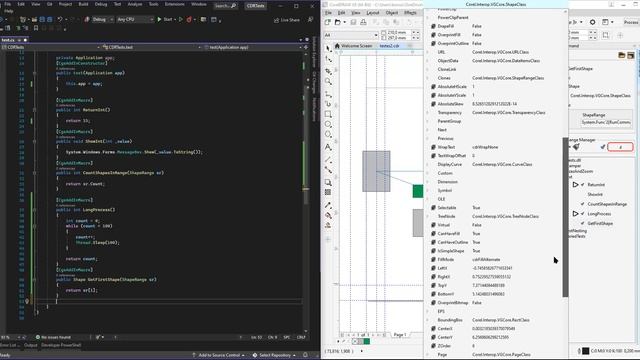Screen dimensions: 640x360
Task: Open the Output panel tab
Action: click(x=30, y=345)
